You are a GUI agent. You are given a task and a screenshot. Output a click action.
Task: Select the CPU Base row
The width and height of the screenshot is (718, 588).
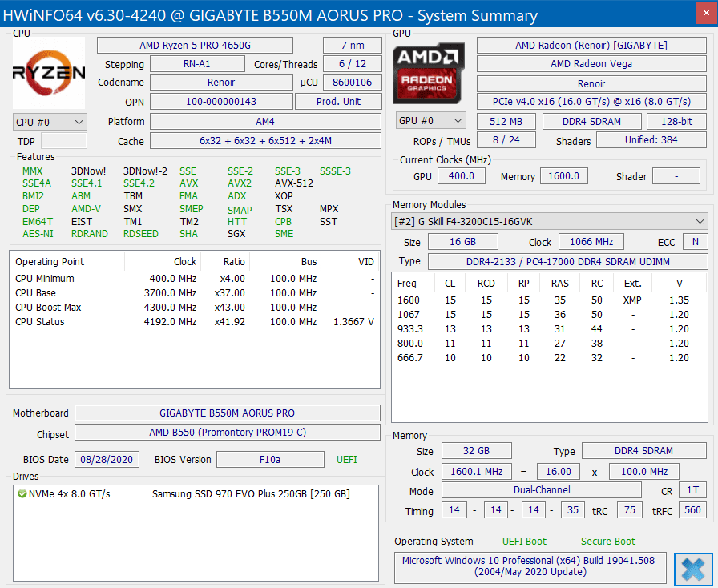[195, 293]
